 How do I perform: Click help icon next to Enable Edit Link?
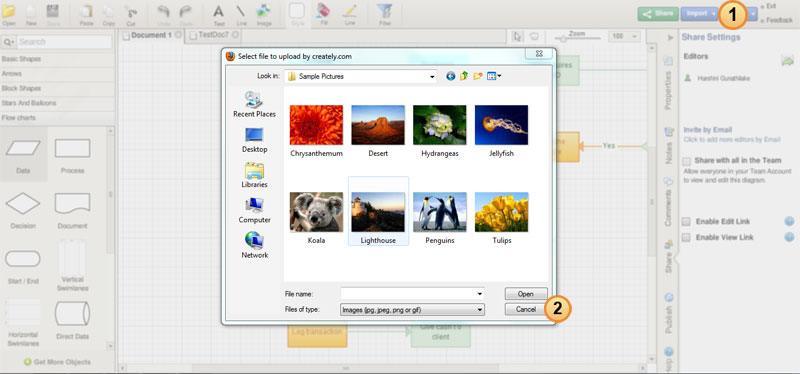tap(789, 221)
